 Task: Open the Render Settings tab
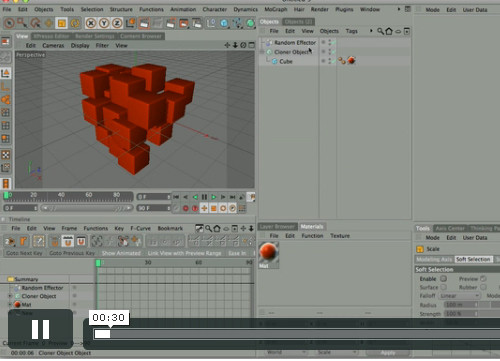coord(95,36)
